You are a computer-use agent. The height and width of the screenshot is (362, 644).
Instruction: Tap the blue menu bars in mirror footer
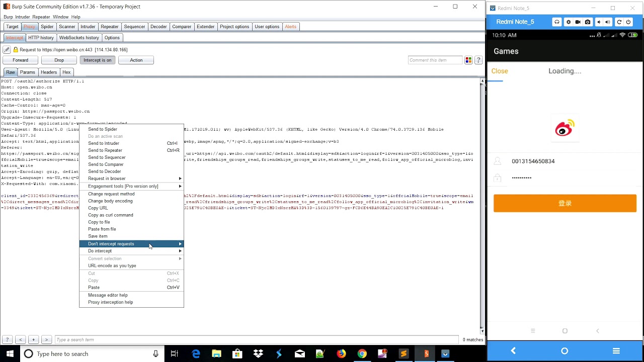click(616, 351)
